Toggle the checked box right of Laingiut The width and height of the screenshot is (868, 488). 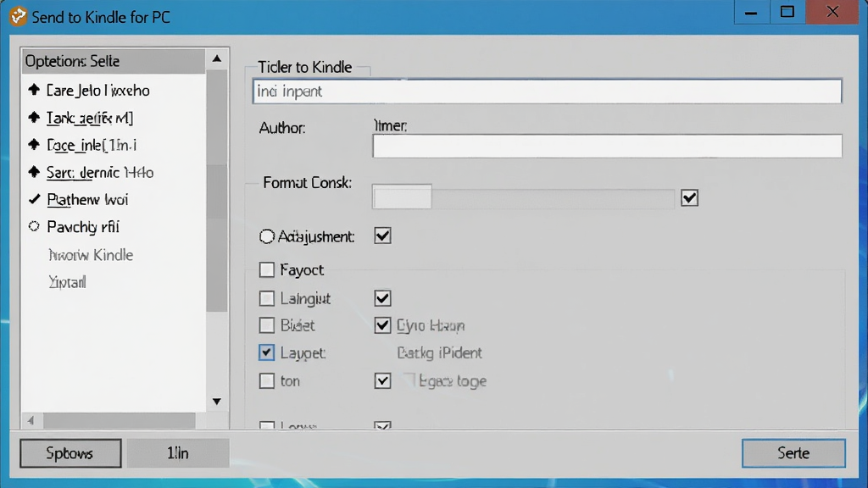click(x=382, y=298)
